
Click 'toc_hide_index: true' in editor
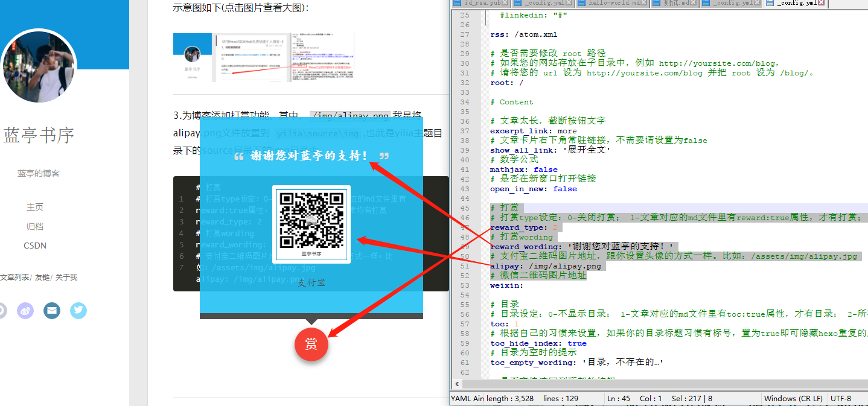click(538, 343)
